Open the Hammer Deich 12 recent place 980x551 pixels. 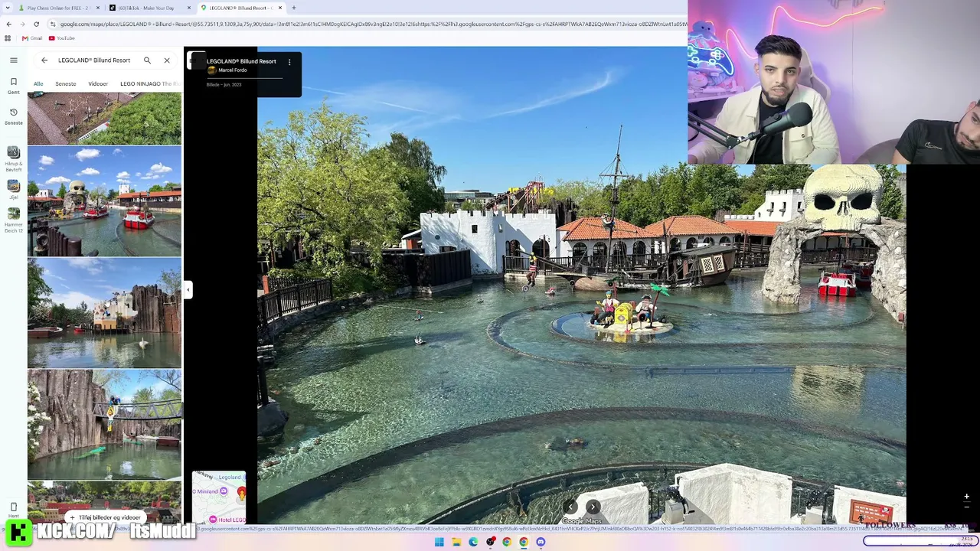coord(14,220)
